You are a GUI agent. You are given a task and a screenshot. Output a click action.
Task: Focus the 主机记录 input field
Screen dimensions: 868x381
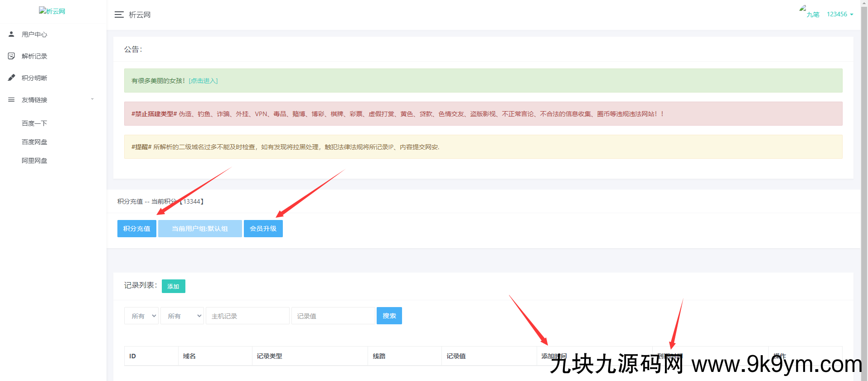[247, 316]
